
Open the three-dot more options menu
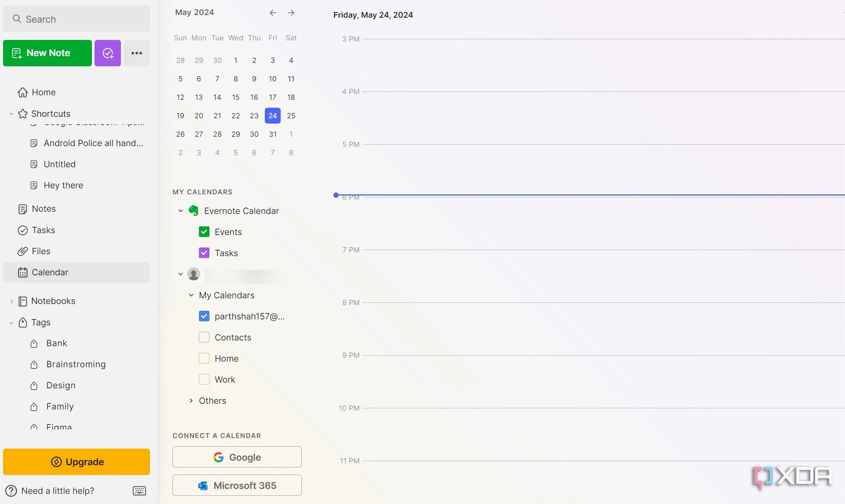[137, 53]
